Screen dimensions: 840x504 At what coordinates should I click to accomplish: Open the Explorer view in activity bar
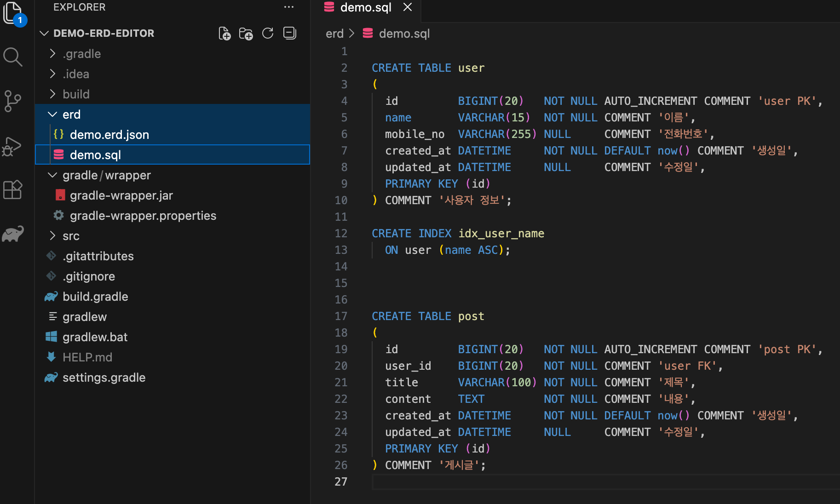point(13,13)
